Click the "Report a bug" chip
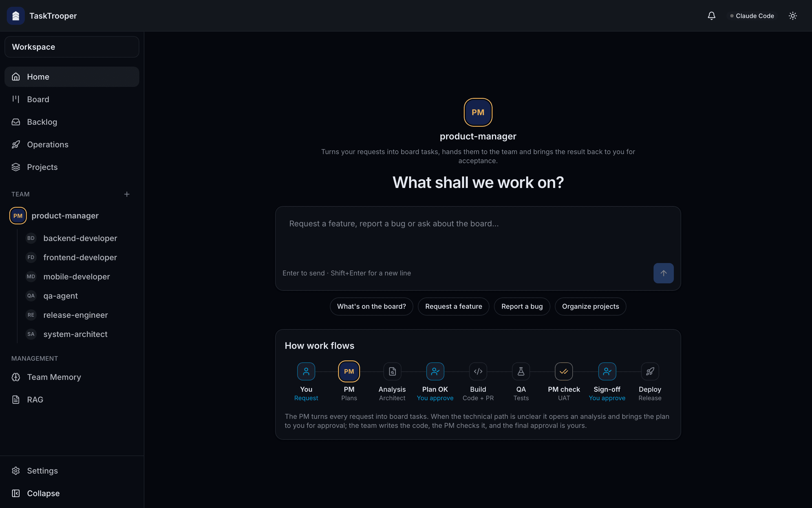Viewport: 812px width, 508px height. click(522, 306)
